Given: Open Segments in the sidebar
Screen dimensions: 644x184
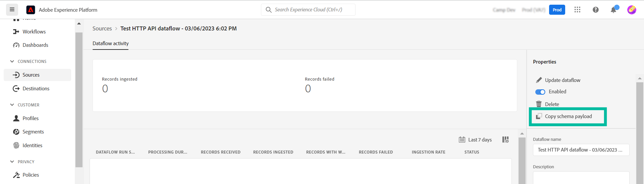Looking at the screenshot, I should [33, 132].
